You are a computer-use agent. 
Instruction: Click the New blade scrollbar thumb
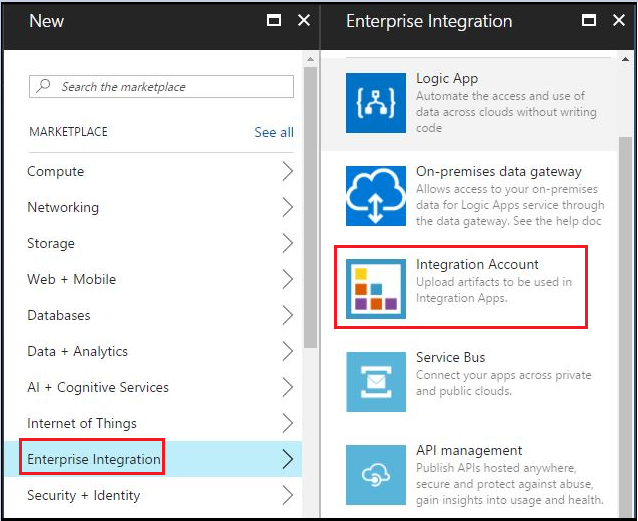click(x=310, y=208)
